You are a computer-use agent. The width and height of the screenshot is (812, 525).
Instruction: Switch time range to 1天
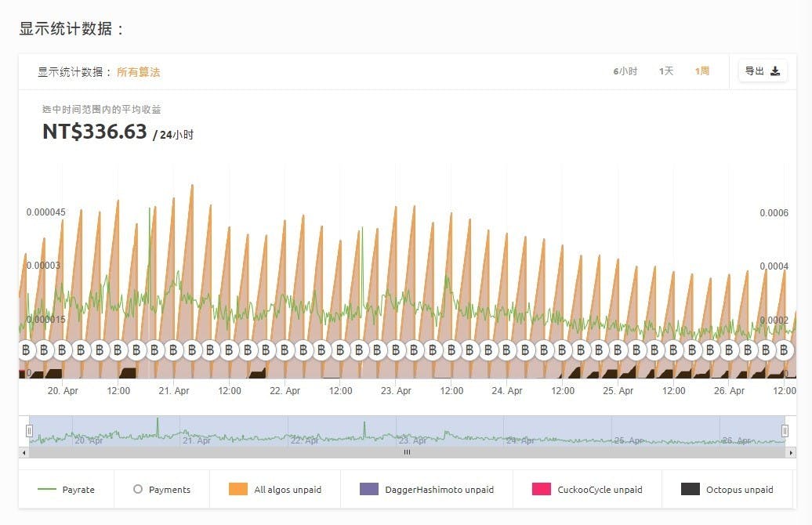click(x=666, y=71)
